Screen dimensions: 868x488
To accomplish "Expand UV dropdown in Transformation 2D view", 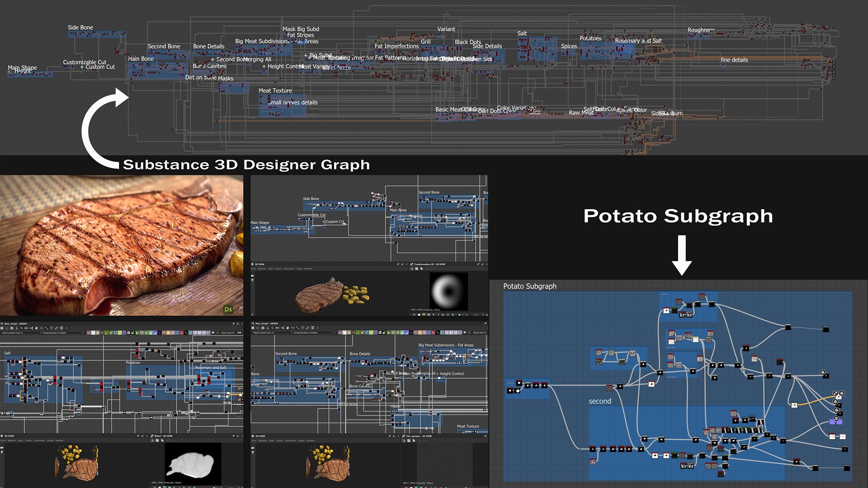I will 432,268.
